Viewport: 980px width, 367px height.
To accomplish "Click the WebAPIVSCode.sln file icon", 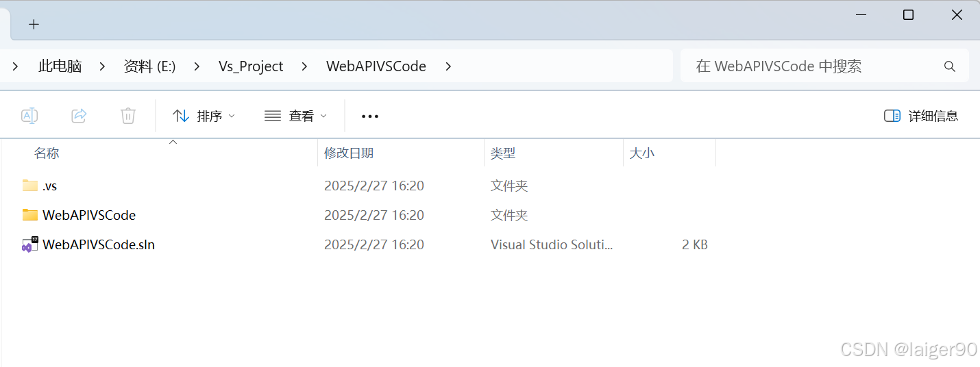I will tap(29, 244).
